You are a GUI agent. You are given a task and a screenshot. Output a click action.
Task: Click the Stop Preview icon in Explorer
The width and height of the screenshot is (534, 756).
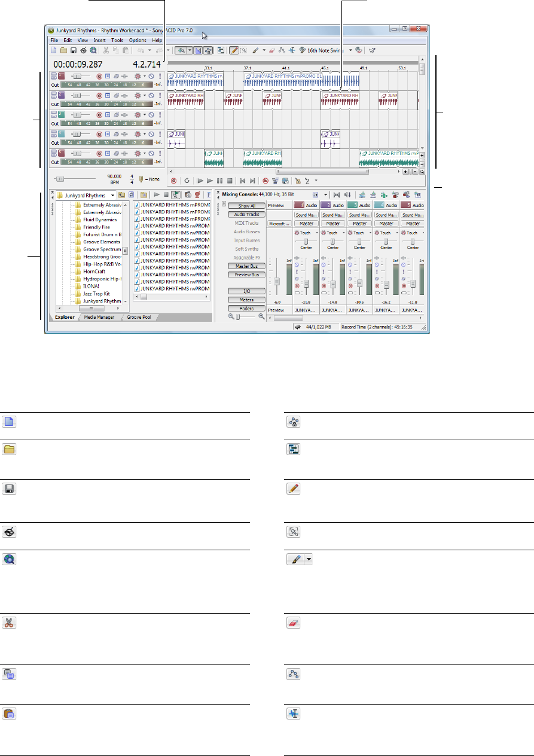coord(166,195)
